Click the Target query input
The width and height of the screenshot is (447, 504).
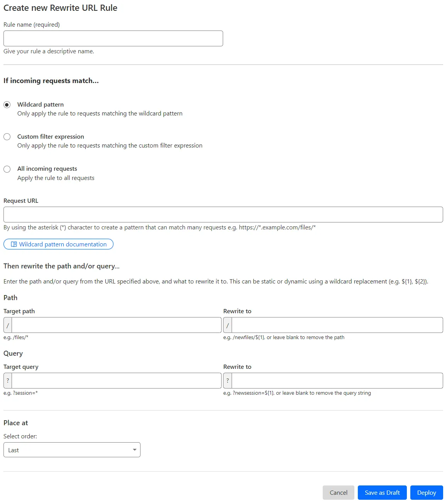(x=116, y=380)
